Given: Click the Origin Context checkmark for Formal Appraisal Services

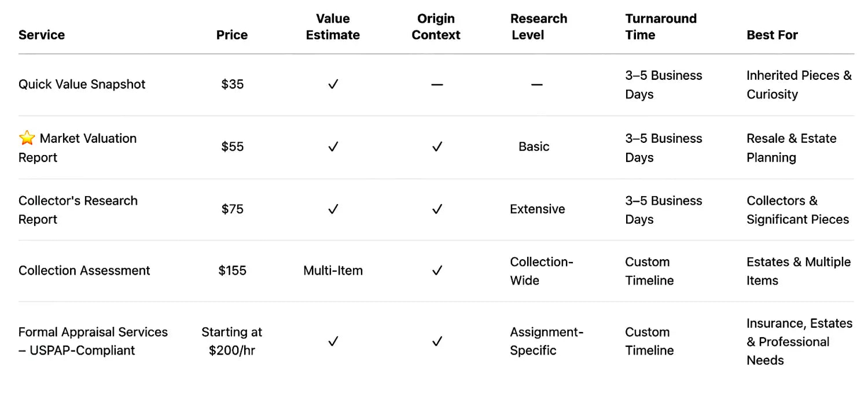Looking at the screenshot, I should tap(437, 342).
